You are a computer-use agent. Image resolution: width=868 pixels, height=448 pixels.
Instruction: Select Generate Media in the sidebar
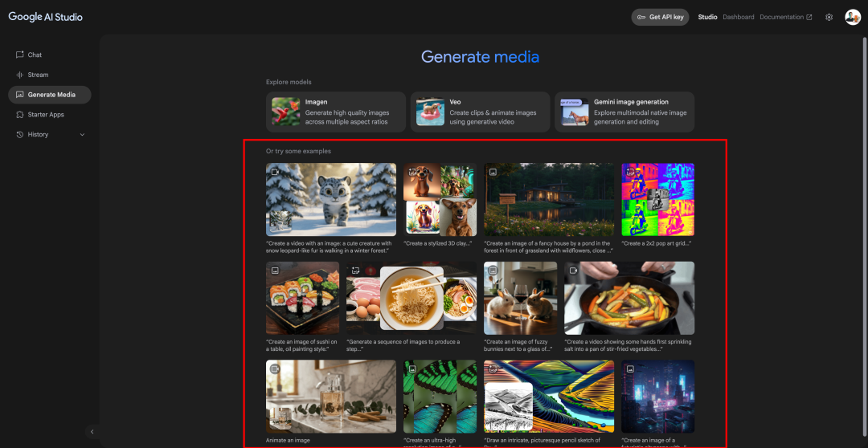pos(50,95)
